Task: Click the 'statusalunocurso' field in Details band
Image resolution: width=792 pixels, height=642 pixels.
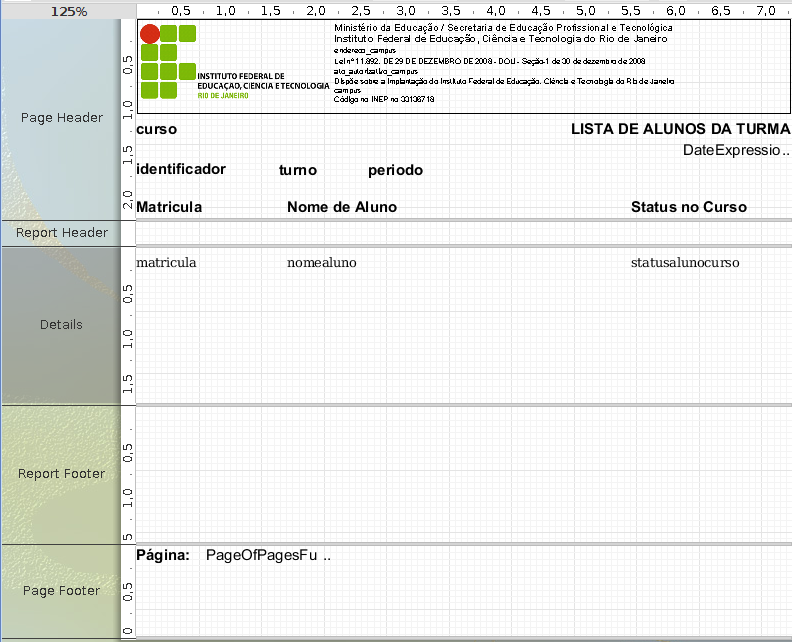Action: pos(685,263)
